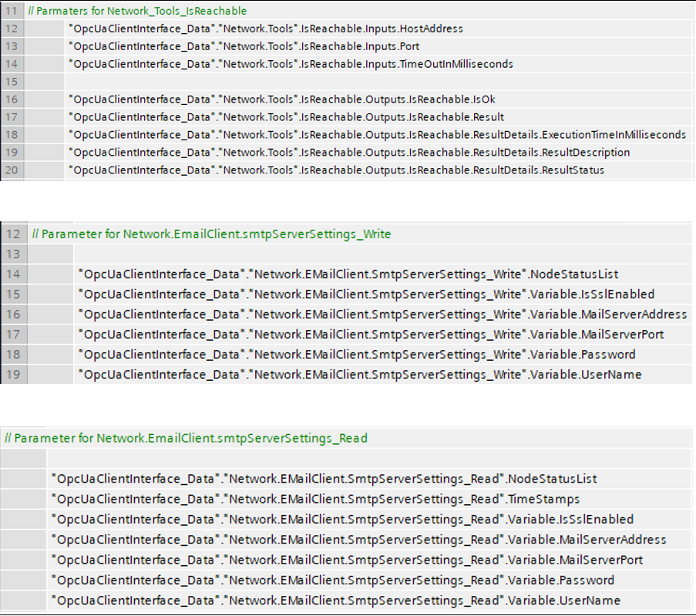Click SmtpServerSettings_Read Variable.UserName line
This screenshot has width=696, height=616.
point(335,601)
